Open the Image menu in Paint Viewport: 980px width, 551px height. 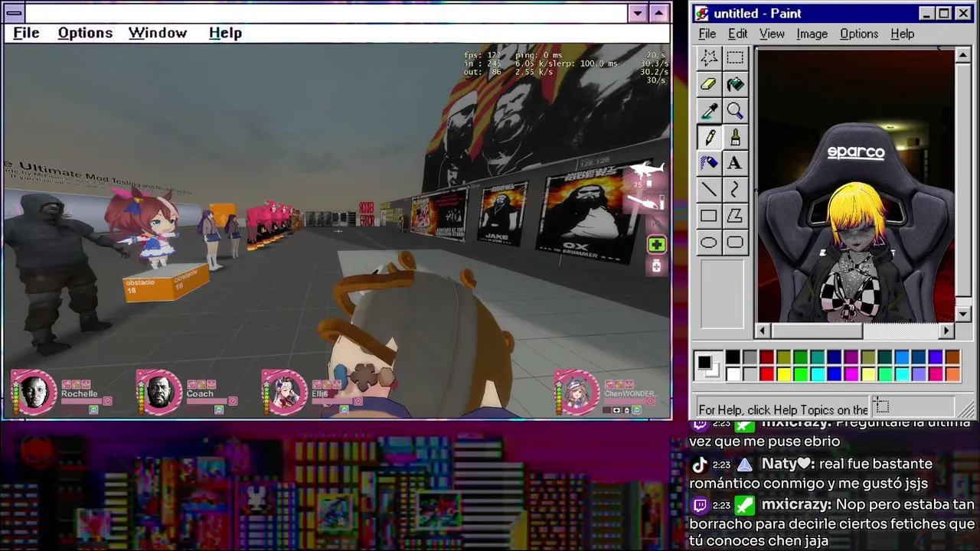tap(812, 34)
